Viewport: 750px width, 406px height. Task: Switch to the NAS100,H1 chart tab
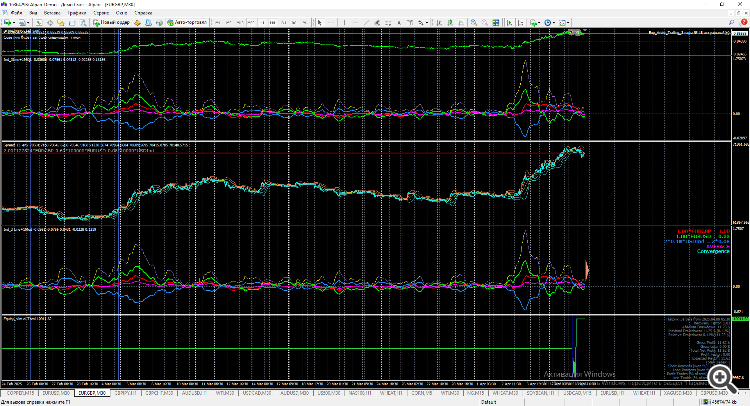click(x=360, y=393)
